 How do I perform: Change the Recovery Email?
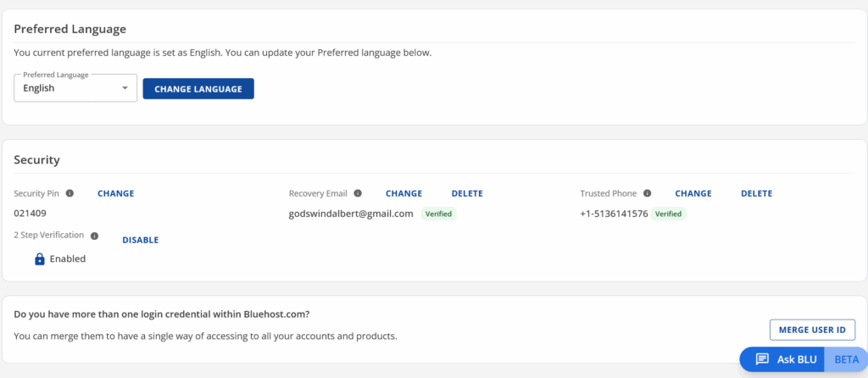(403, 194)
